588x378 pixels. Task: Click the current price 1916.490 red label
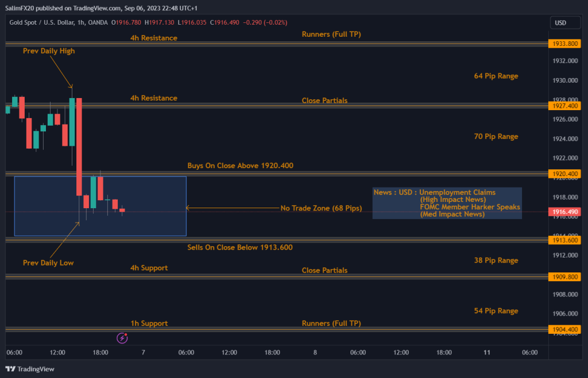click(x=563, y=212)
